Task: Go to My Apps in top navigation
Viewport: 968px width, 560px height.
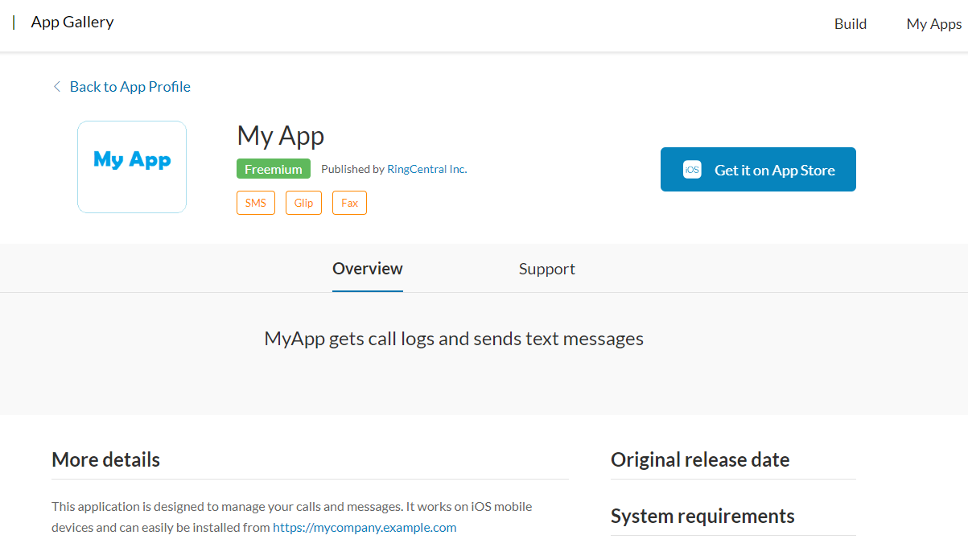Action: pos(933,24)
